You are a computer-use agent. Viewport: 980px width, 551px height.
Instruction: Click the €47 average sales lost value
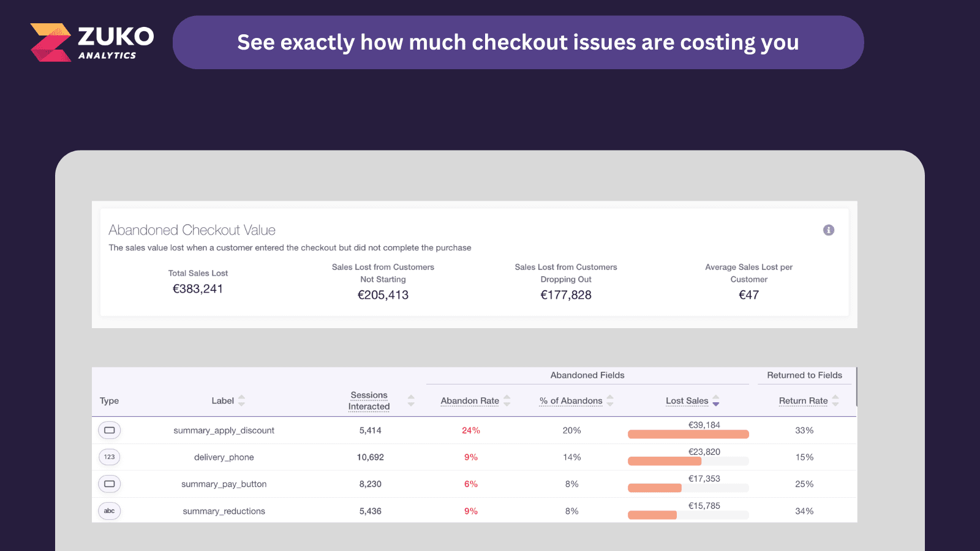point(749,295)
